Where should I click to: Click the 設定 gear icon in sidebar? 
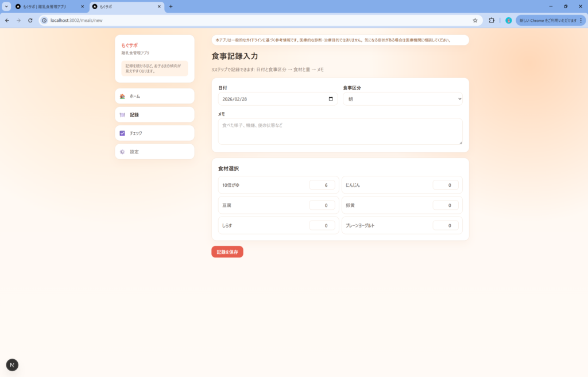[x=122, y=152]
